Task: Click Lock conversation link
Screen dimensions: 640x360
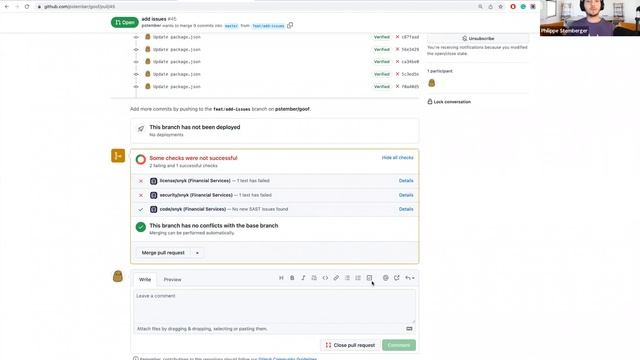Action: pyautogui.click(x=449, y=102)
